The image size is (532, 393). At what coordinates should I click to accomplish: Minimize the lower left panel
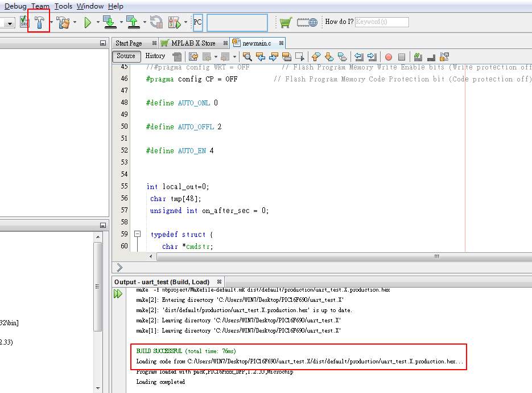point(103,225)
